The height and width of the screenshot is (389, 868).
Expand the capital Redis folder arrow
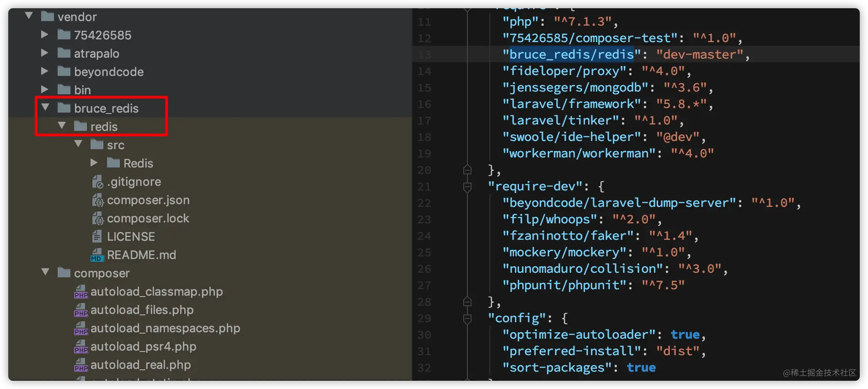[x=94, y=162]
